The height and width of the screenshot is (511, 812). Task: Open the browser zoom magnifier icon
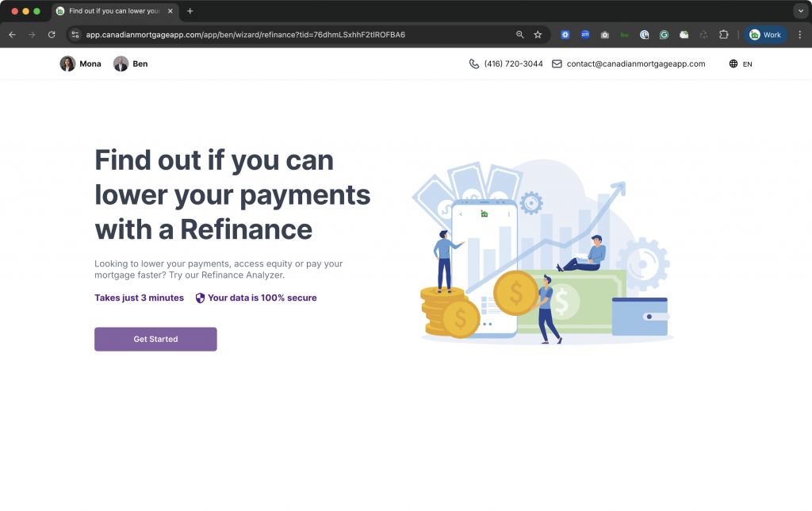pos(520,35)
